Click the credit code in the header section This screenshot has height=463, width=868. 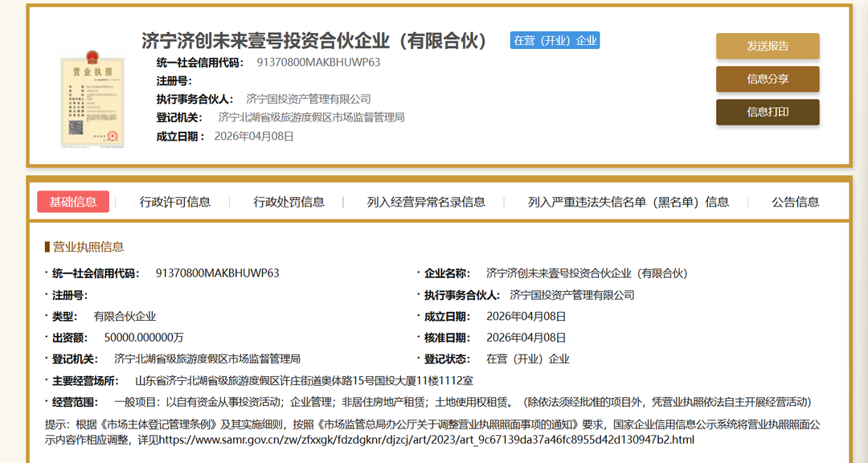(x=318, y=62)
